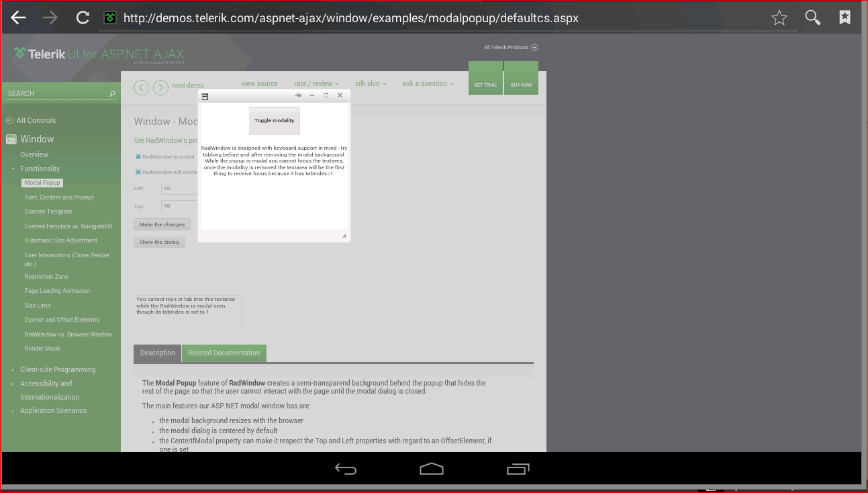Viewport: 868px width, 493px height.
Task: Click the Make the changes button
Action: tap(162, 224)
